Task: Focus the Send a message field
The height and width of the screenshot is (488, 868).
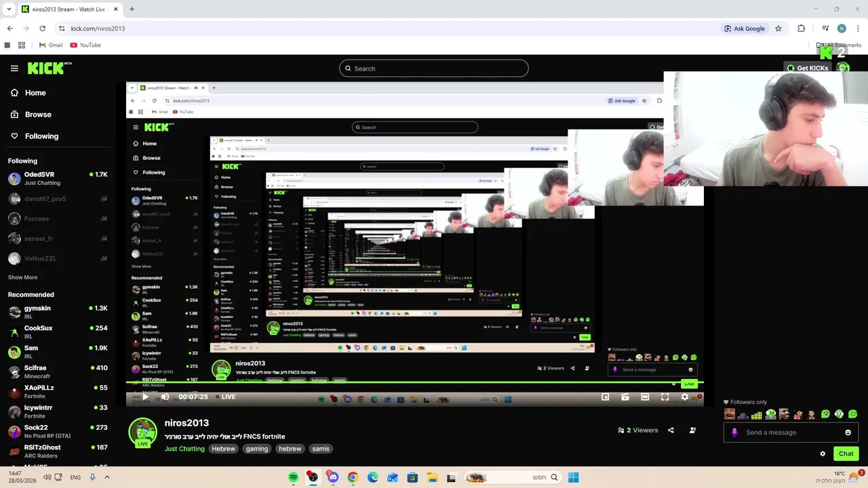Action: pyautogui.click(x=791, y=432)
